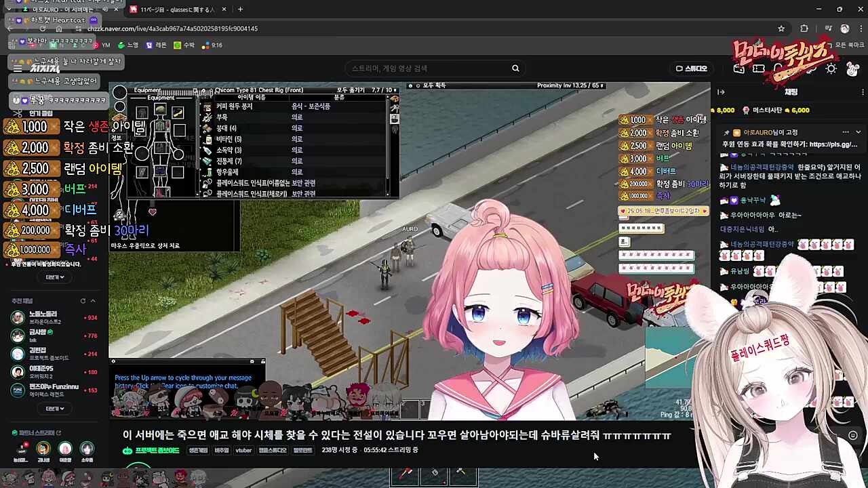Open the 느영 bookmark

128,45
